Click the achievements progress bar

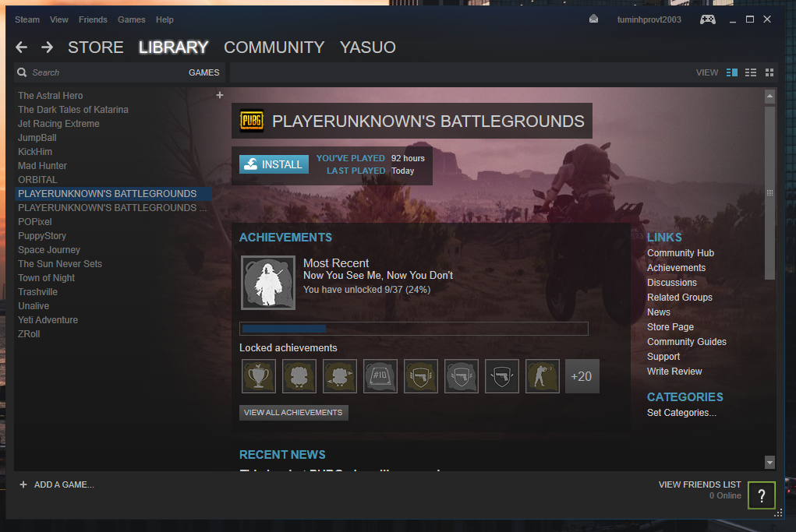pyautogui.click(x=414, y=329)
